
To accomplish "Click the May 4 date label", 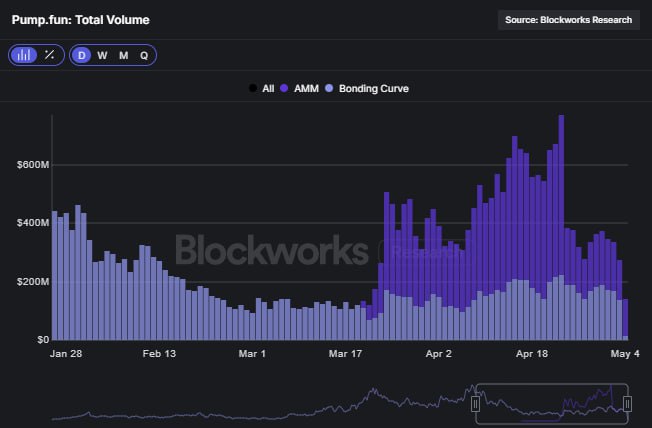I will 625,354.
